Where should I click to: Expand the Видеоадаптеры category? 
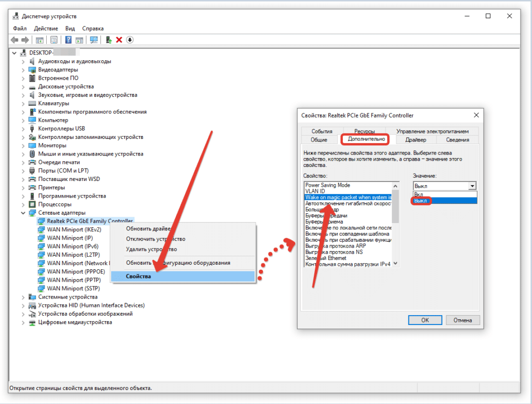point(23,70)
